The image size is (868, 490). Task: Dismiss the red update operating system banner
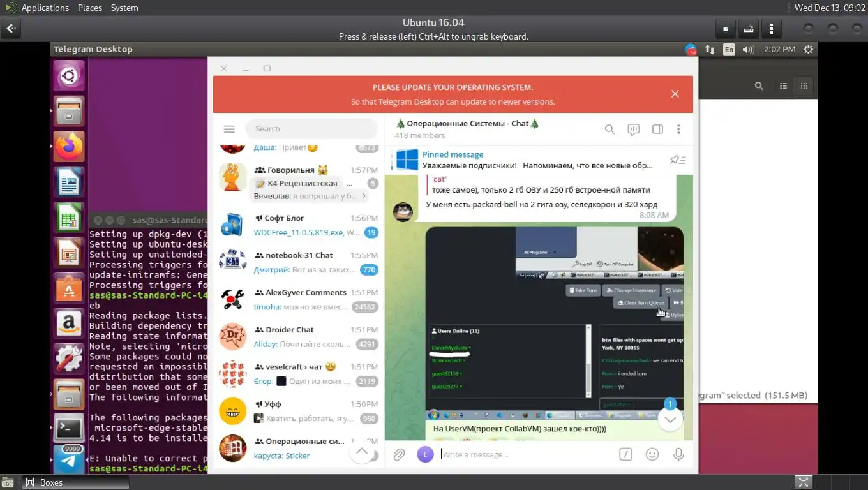click(x=675, y=94)
